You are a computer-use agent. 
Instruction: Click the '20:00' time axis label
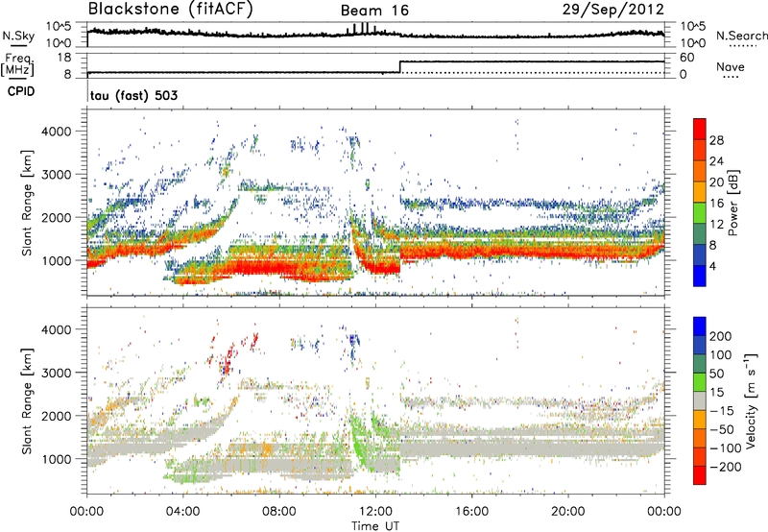(568, 512)
